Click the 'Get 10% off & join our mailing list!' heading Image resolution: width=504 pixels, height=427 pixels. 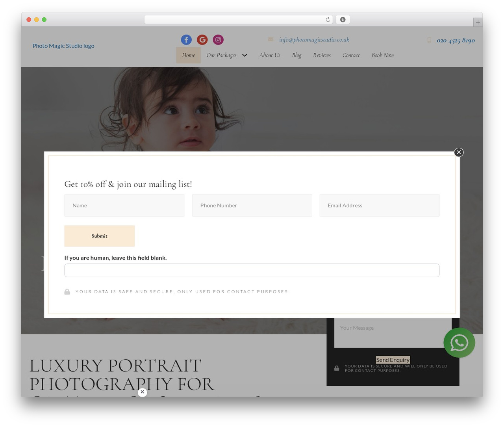(x=128, y=184)
